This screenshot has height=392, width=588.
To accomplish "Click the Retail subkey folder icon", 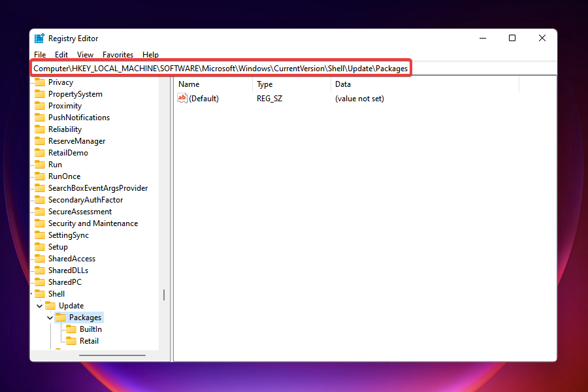I will pyautogui.click(x=71, y=341).
